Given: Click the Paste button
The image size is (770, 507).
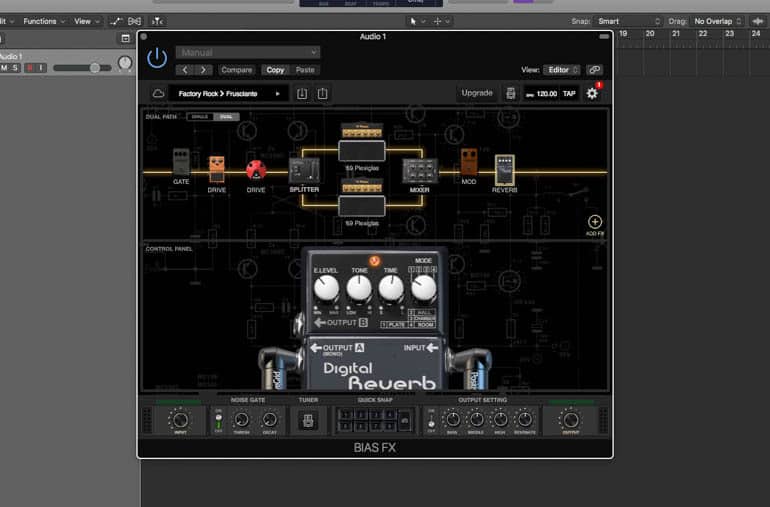Looking at the screenshot, I should click(x=305, y=70).
